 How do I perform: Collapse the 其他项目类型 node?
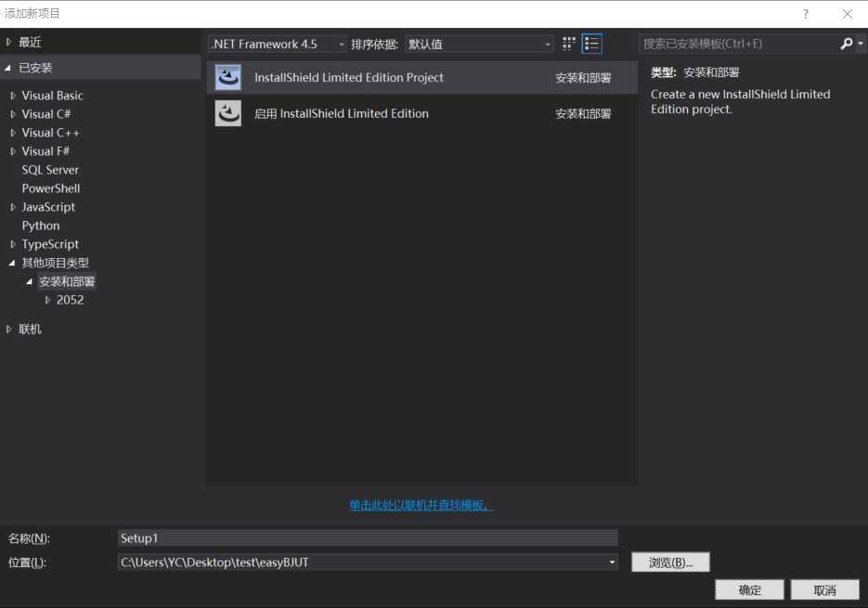[12, 263]
